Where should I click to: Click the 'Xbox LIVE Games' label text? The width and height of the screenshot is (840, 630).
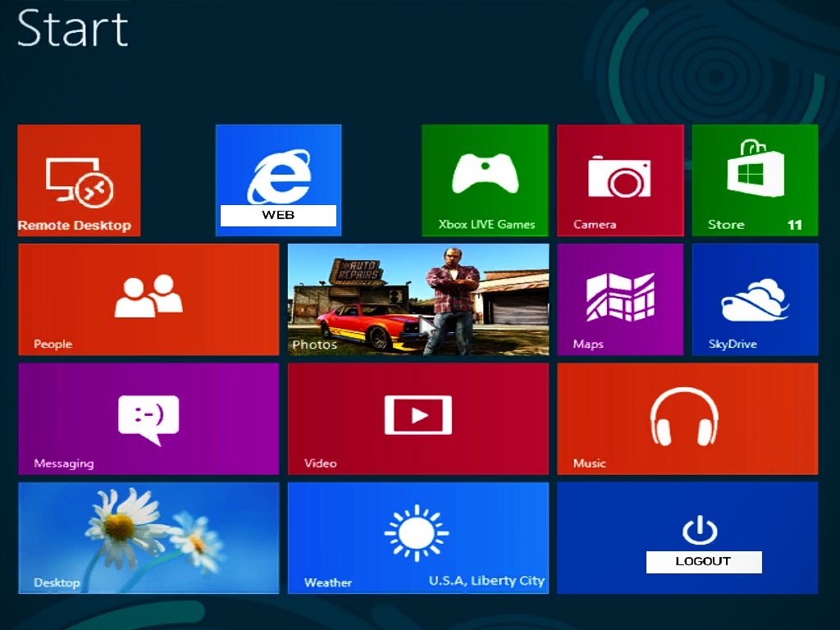486,225
